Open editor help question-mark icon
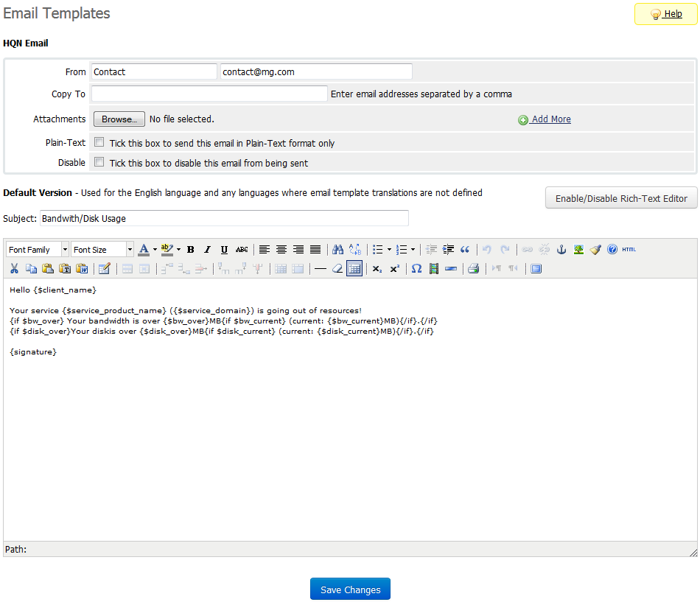The height and width of the screenshot is (602, 700). pos(612,250)
